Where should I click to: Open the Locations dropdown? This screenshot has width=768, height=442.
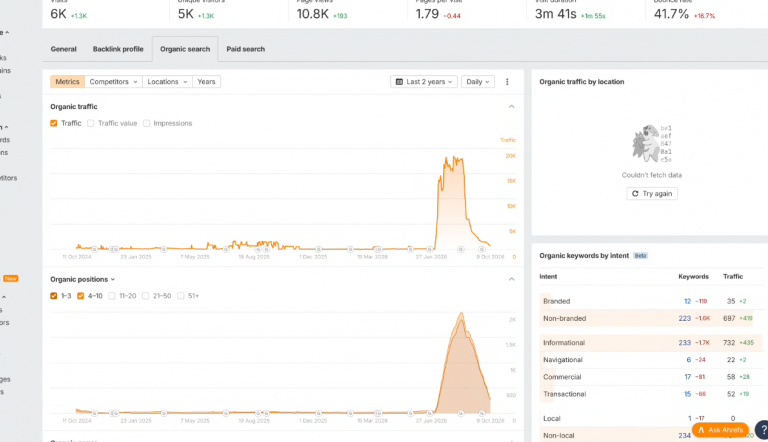[167, 82]
